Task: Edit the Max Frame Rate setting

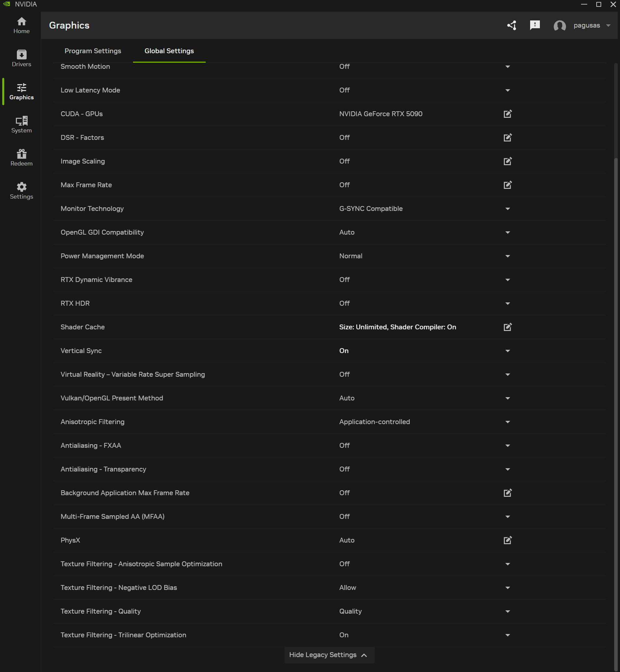Action: 508,185
